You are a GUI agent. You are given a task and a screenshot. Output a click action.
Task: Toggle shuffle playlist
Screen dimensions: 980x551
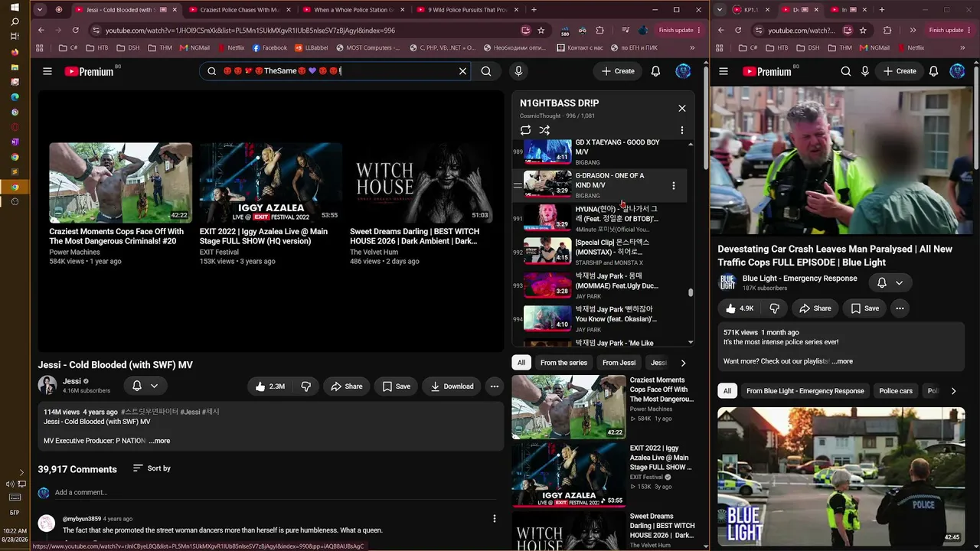coord(544,131)
